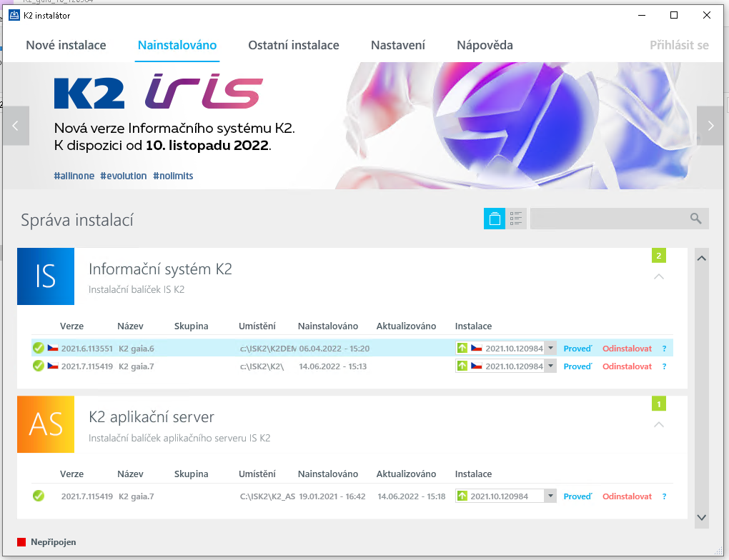Click the orange AS package icon

click(46, 424)
